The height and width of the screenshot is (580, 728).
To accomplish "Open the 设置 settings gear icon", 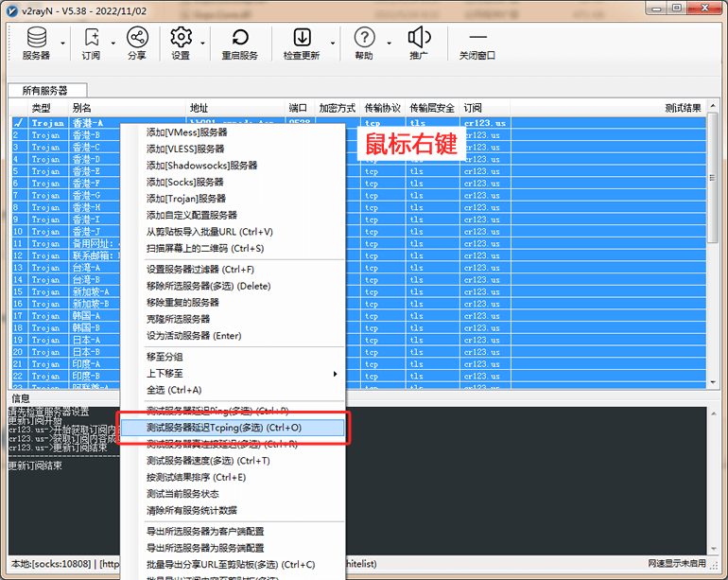I will point(181,44).
